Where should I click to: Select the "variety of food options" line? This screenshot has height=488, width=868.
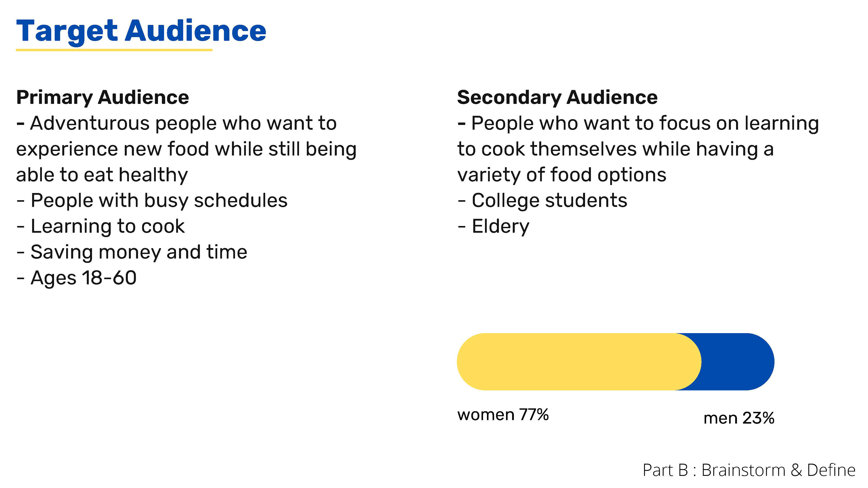click(x=562, y=175)
